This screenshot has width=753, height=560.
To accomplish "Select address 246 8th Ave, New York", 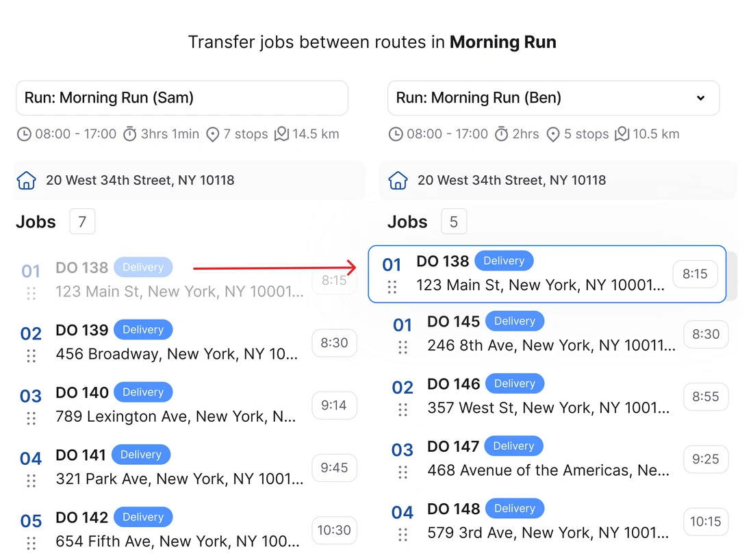I will pos(551,345).
